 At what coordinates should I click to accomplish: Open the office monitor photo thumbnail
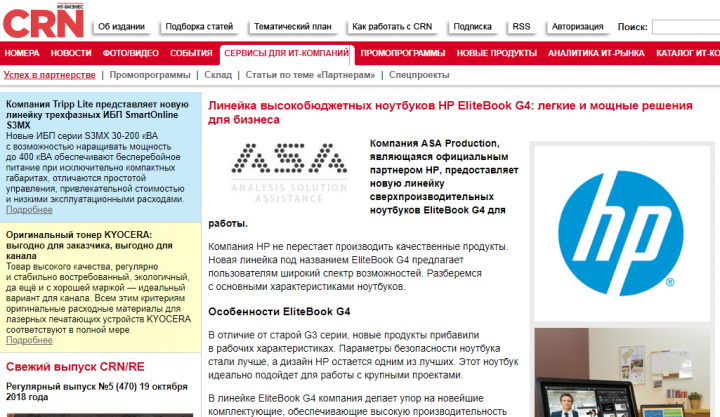click(x=622, y=372)
